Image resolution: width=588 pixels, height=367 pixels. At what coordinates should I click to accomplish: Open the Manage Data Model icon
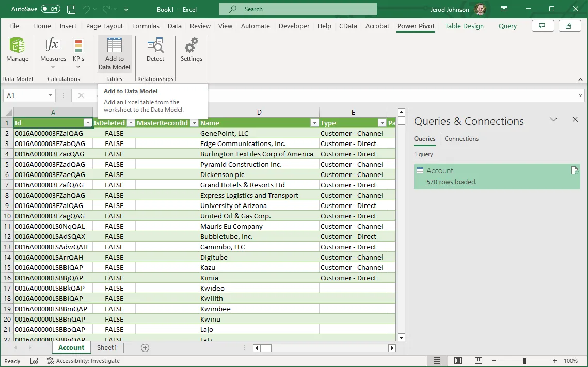[17, 46]
